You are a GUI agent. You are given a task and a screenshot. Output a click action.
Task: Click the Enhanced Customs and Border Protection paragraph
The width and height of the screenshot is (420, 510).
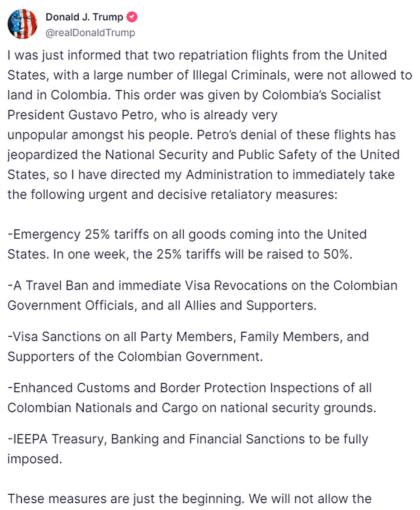coord(192,397)
